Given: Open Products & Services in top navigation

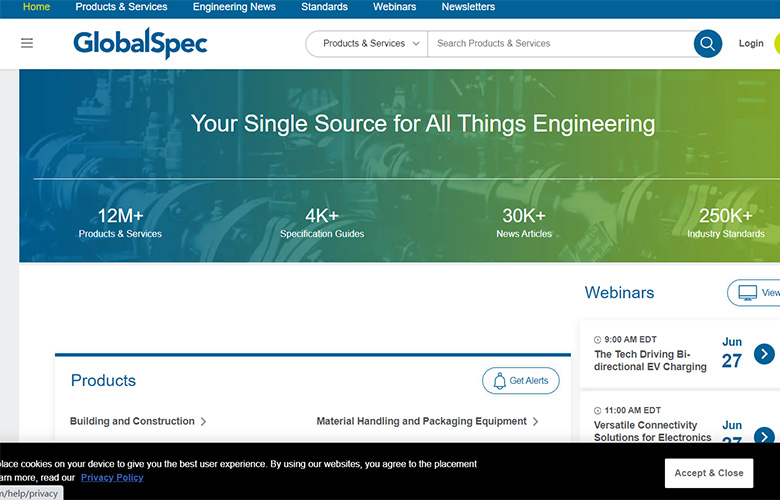Looking at the screenshot, I should point(121,7).
